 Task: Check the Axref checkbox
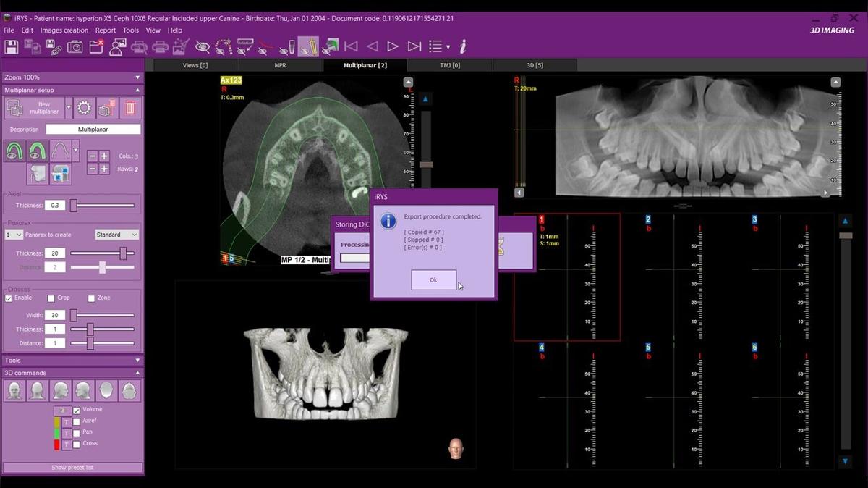[76, 422]
